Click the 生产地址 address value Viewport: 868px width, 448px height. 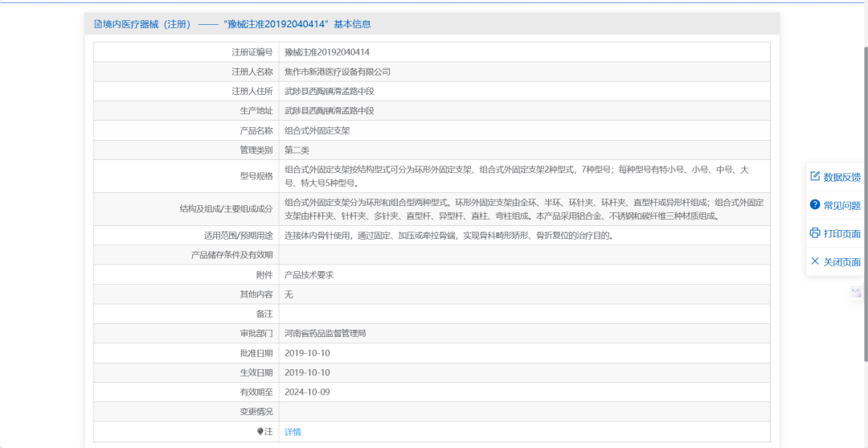click(x=330, y=111)
